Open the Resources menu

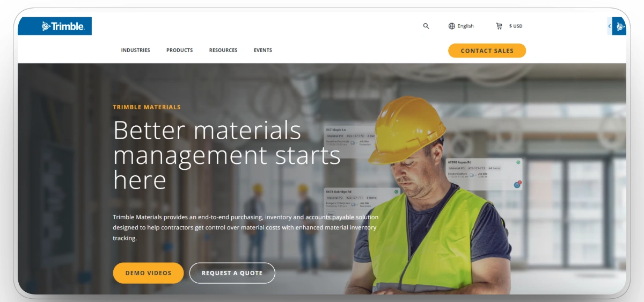click(223, 50)
